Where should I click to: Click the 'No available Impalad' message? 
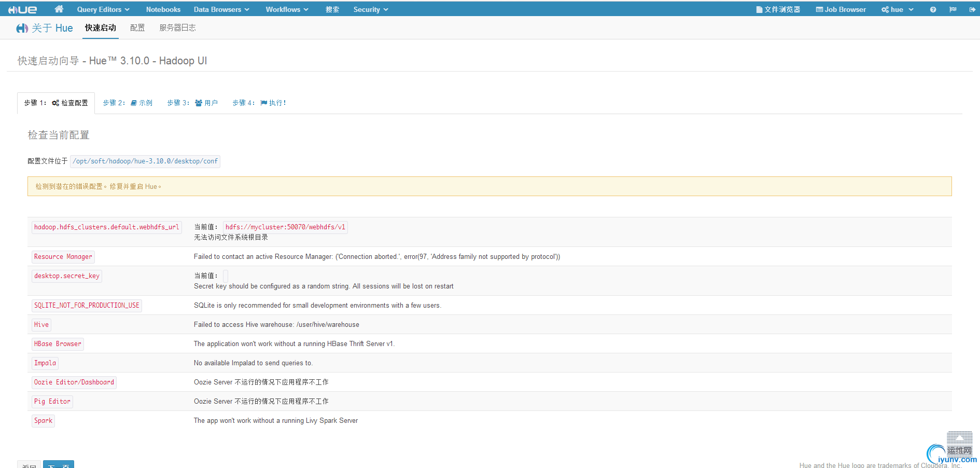pyautogui.click(x=253, y=363)
